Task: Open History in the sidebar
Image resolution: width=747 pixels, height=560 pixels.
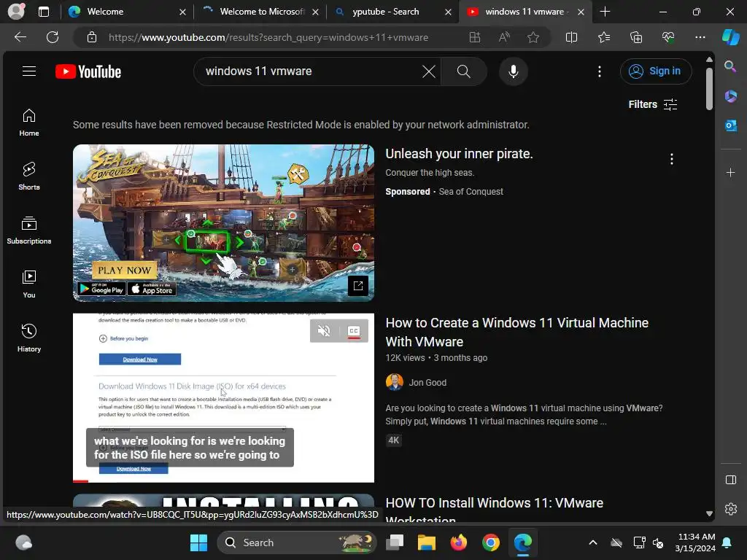Action: 29,338
